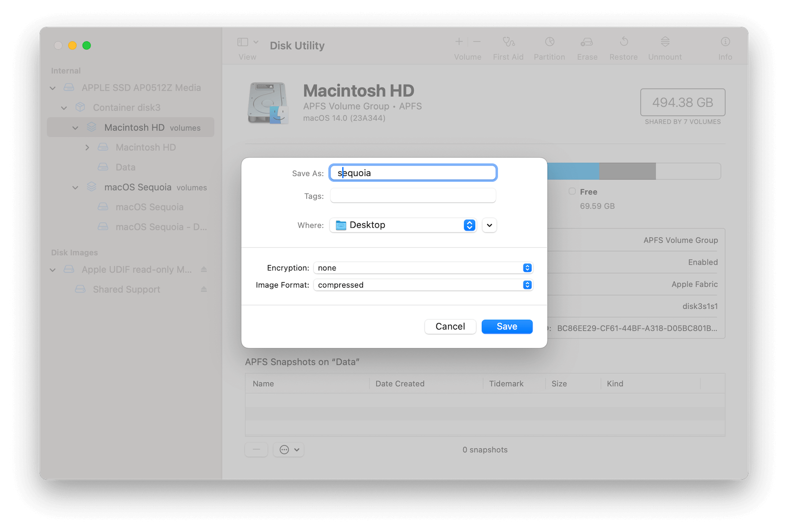788x532 pixels.
Task: Click the Save button
Action: (507, 327)
